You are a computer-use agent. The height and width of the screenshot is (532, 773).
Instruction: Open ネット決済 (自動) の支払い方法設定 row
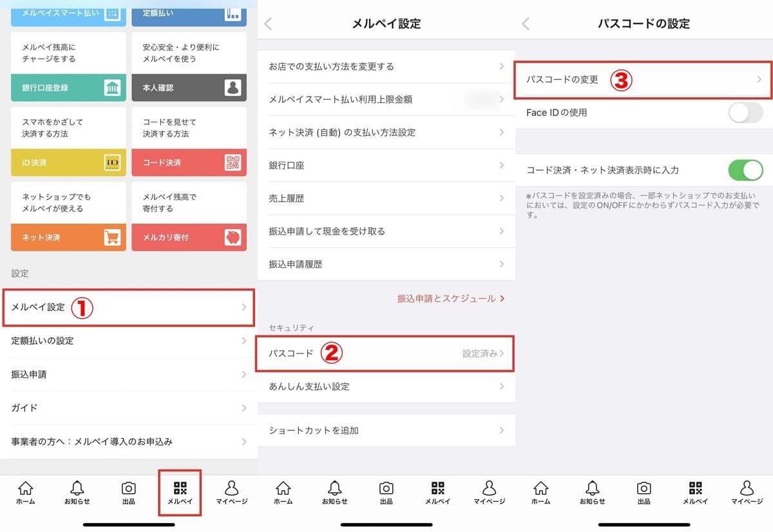386,133
